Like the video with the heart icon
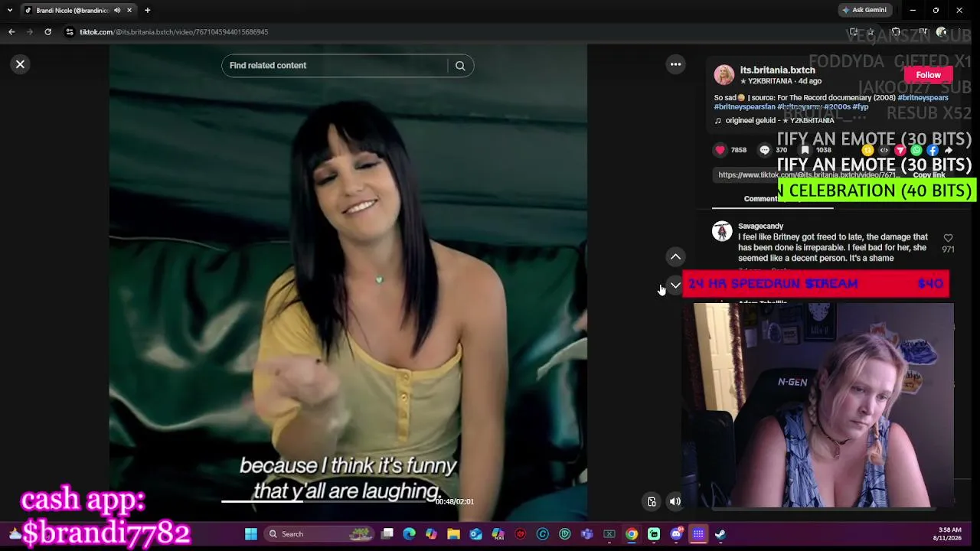Screen dimensions: 980x551 tap(720, 150)
